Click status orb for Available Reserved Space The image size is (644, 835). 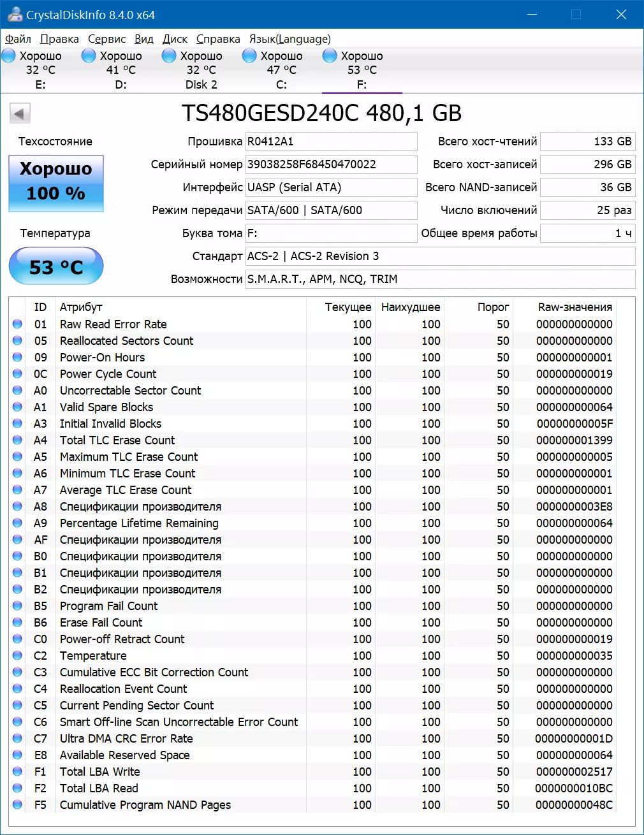point(17,755)
